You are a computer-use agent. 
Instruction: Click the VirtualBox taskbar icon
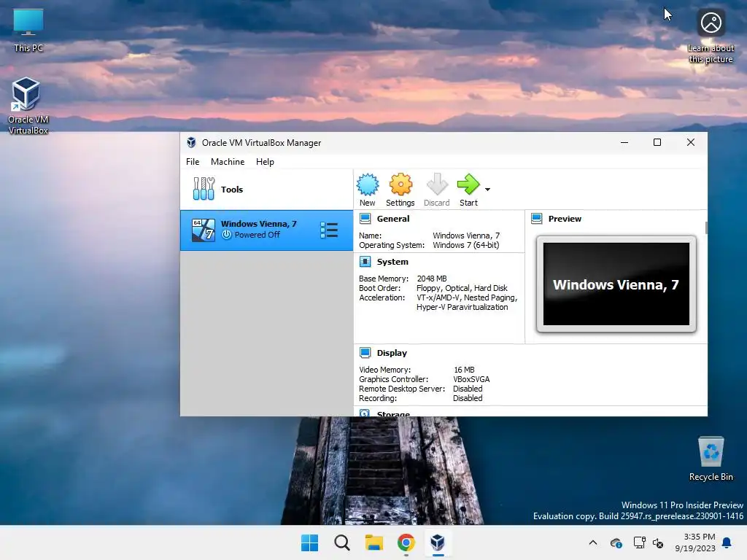(x=438, y=542)
